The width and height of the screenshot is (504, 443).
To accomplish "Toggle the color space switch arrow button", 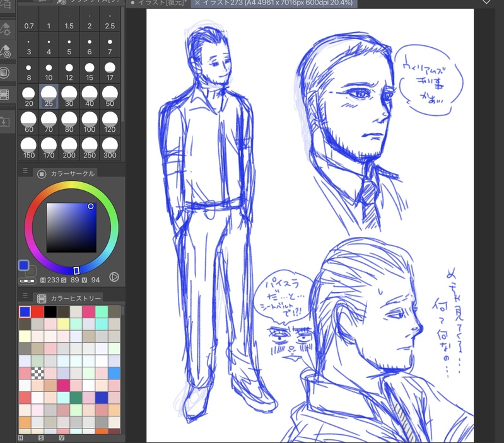I will 114,277.
